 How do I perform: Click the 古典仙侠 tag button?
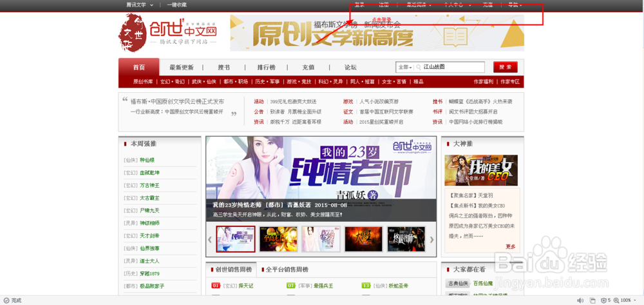coord(457,283)
